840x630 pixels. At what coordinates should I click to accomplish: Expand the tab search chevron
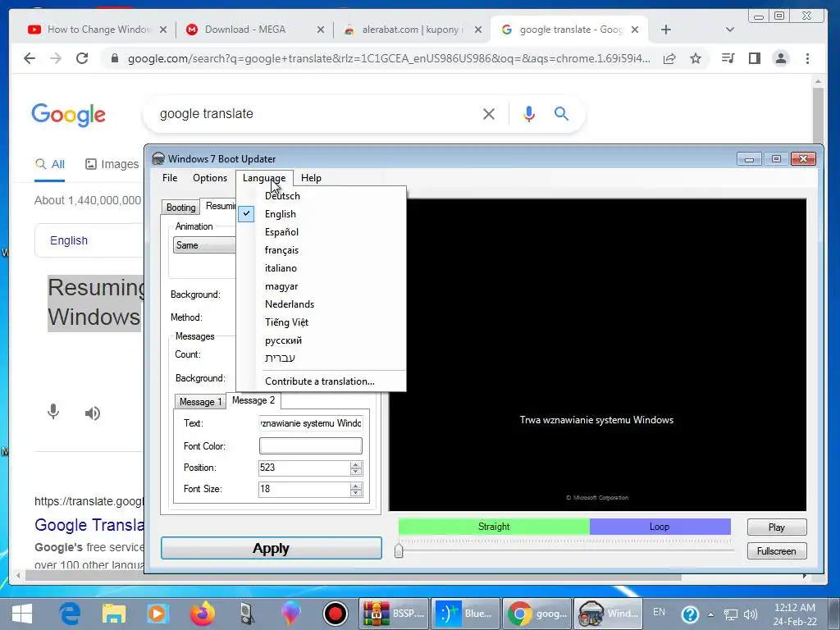[x=729, y=30]
